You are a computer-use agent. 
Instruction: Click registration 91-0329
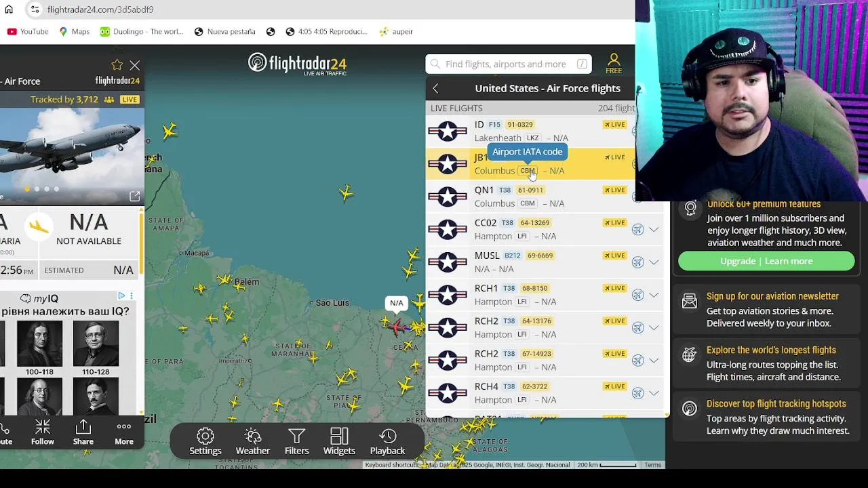click(x=520, y=125)
